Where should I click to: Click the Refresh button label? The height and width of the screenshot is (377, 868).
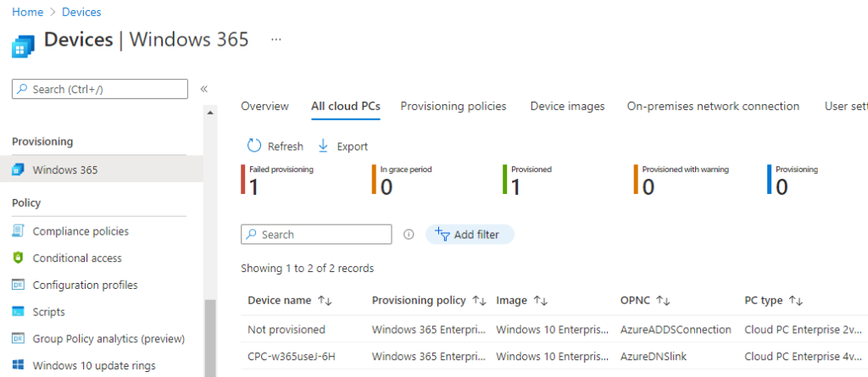286,147
